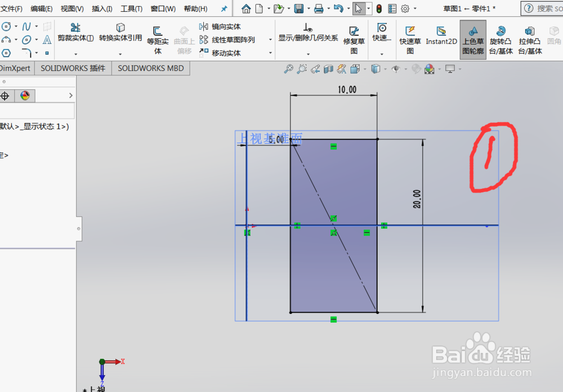Toggle Shaded Sketch Contours (上色草图轮廓)

[x=473, y=40]
